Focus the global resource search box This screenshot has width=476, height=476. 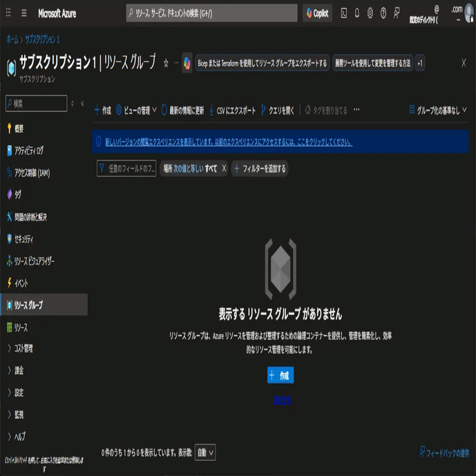coord(211,13)
